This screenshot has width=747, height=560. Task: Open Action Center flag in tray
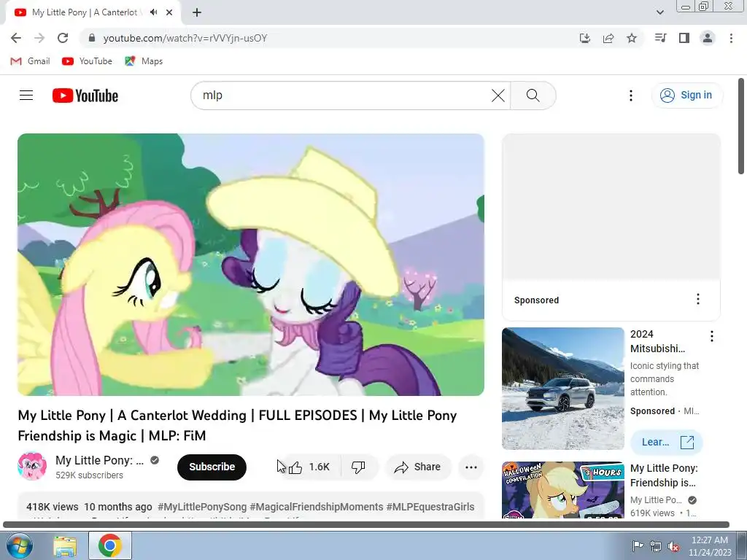[x=638, y=545]
